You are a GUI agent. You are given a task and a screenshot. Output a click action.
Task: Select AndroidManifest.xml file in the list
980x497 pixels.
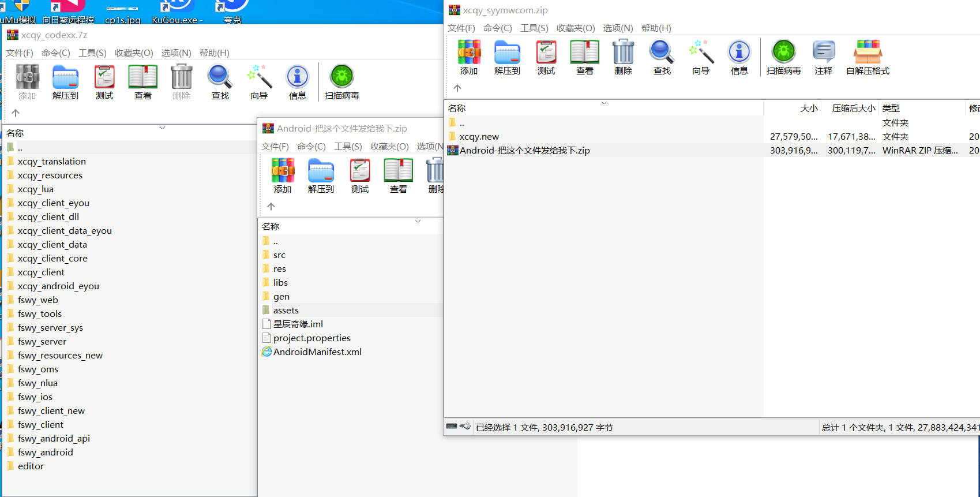click(317, 352)
